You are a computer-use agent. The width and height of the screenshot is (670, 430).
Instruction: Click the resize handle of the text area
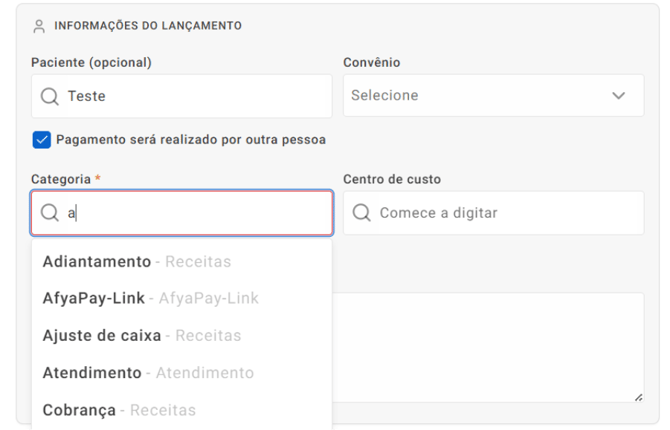click(638, 398)
